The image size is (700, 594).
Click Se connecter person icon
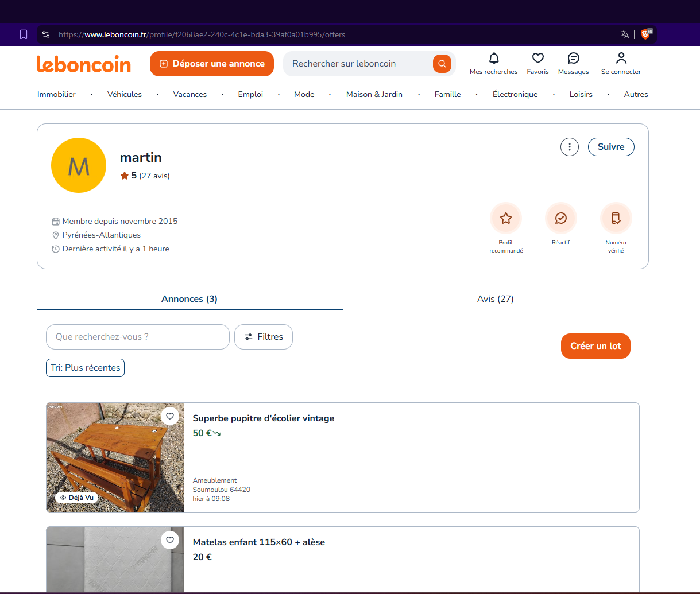[x=621, y=58]
